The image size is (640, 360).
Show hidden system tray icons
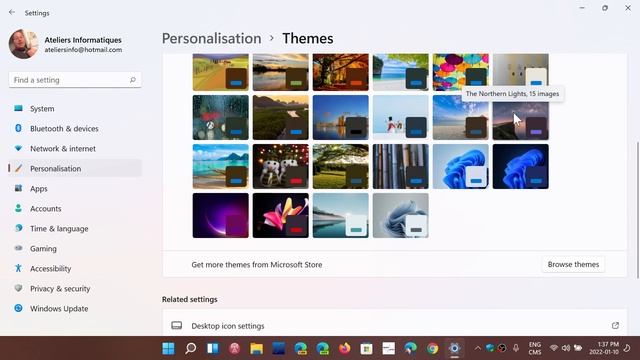[477, 348]
